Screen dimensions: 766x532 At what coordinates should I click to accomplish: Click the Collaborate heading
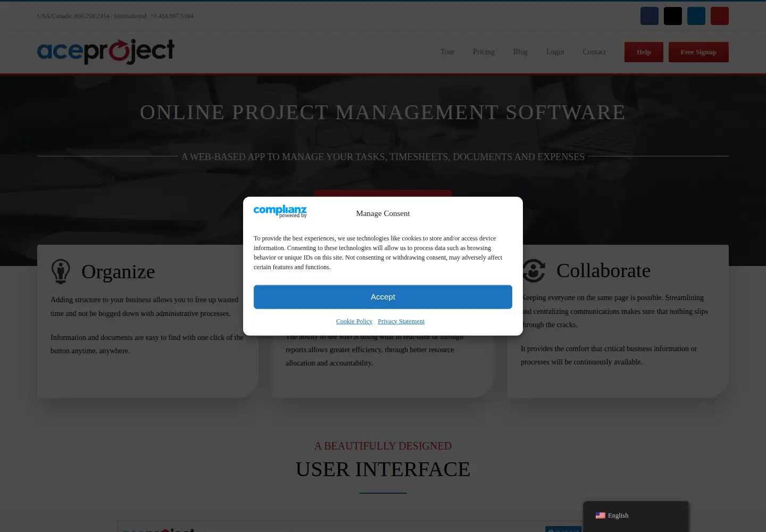603,271
